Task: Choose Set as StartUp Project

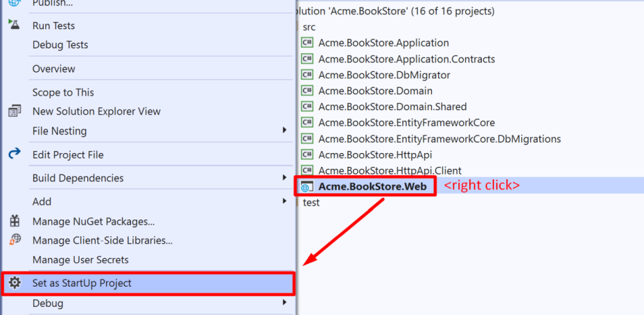Action: [x=82, y=283]
